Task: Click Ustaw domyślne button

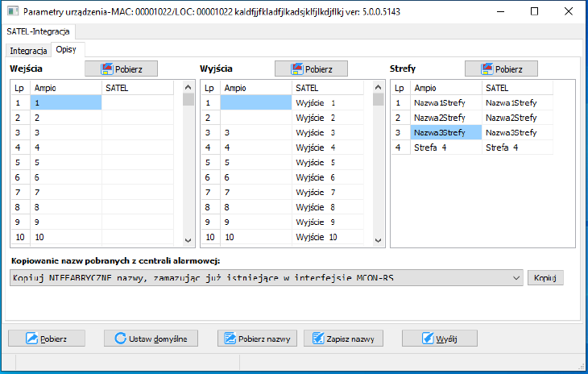Action: [151, 339]
